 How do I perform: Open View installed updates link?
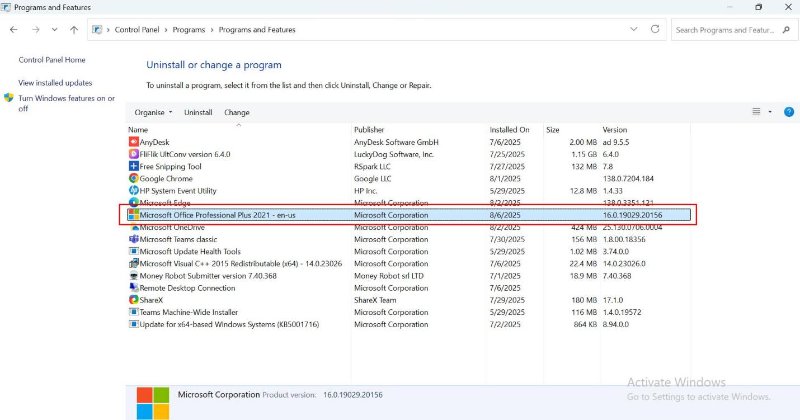(x=55, y=83)
